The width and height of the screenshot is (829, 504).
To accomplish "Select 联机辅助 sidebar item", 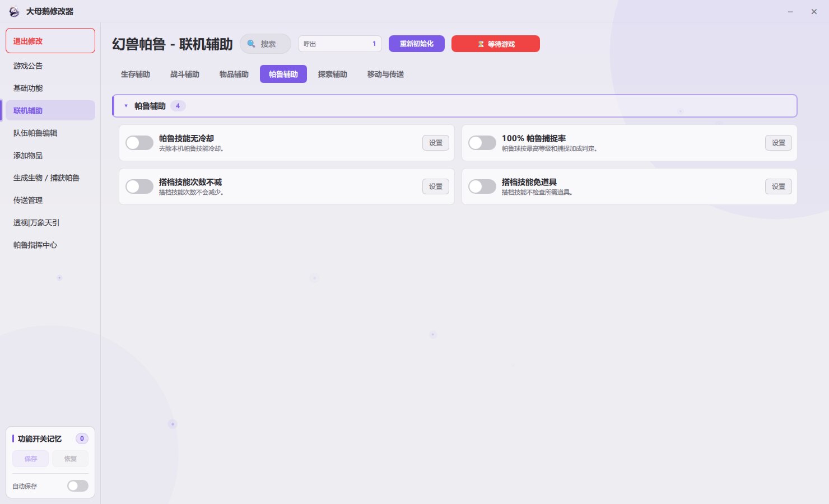I will tap(50, 110).
